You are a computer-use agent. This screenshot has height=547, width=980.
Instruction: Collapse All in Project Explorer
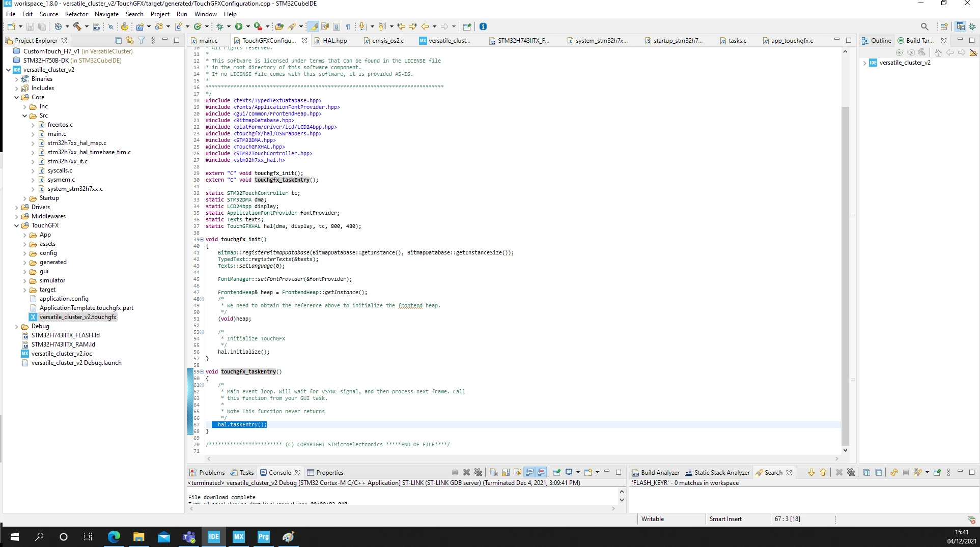click(119, 40)
